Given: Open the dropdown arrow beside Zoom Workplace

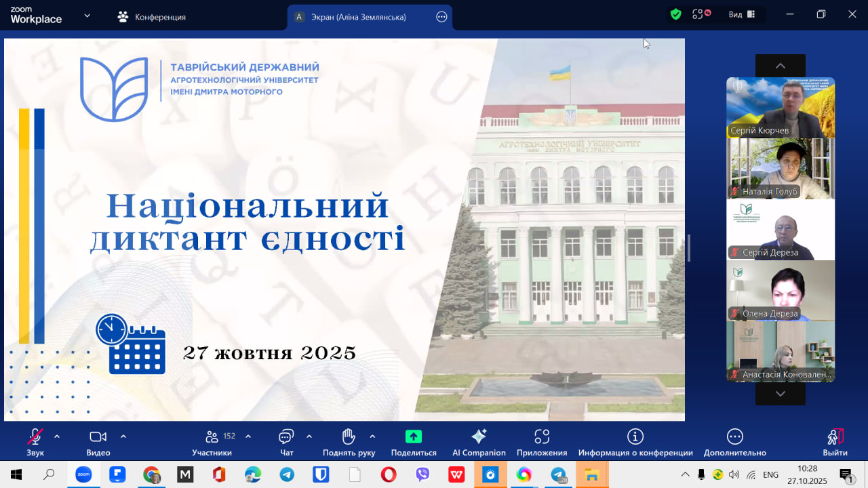Looking at the screenshot, I should tap(87, 15).
